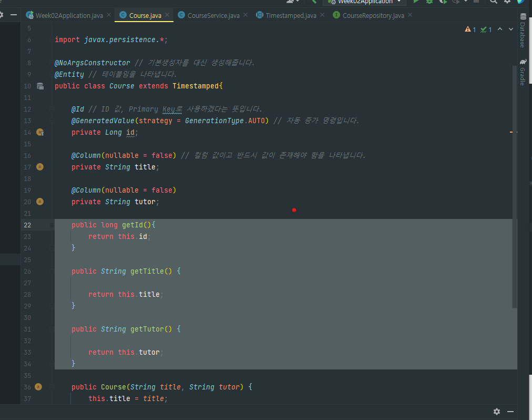532x420 pixels.
Task: Click the primary key gutter icon on line 14
Action: point(40,132)
